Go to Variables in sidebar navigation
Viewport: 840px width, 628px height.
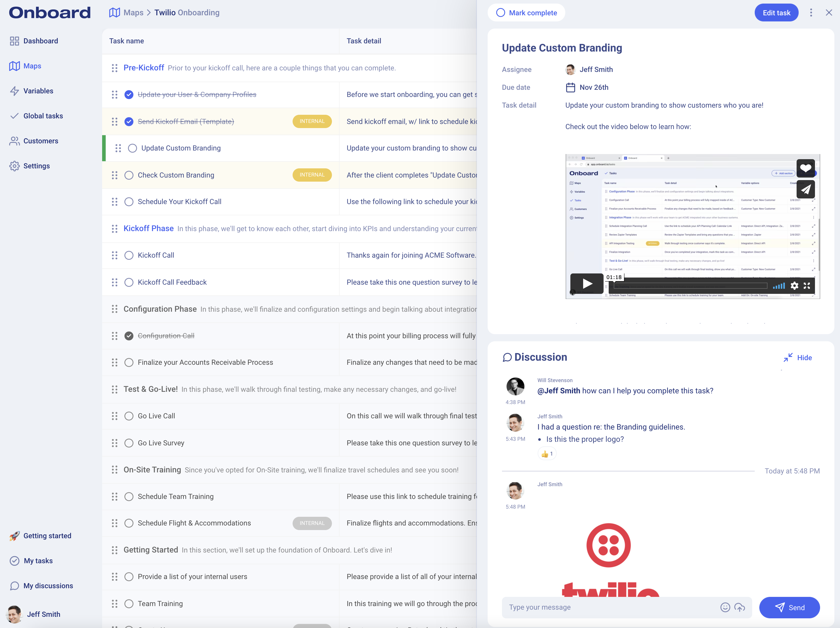[x=38, y=91]
